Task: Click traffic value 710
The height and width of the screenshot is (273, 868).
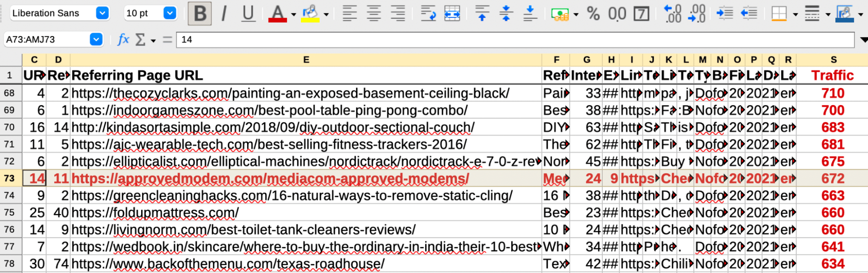Action: [x=832, y=93]
